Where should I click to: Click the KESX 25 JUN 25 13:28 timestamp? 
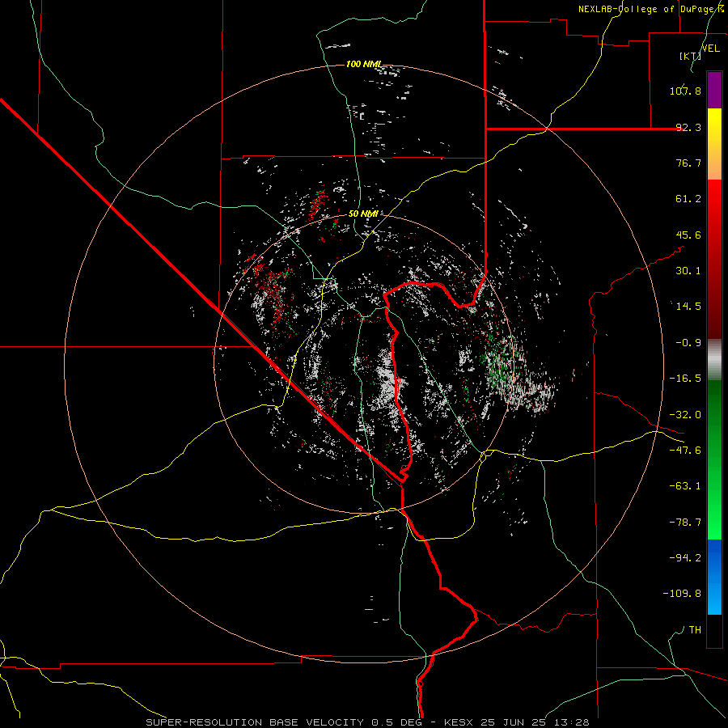point(517,722)
